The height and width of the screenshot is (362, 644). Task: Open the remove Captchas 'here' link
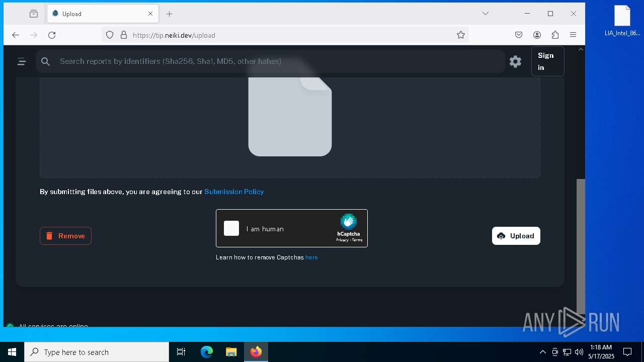(311, 257)
